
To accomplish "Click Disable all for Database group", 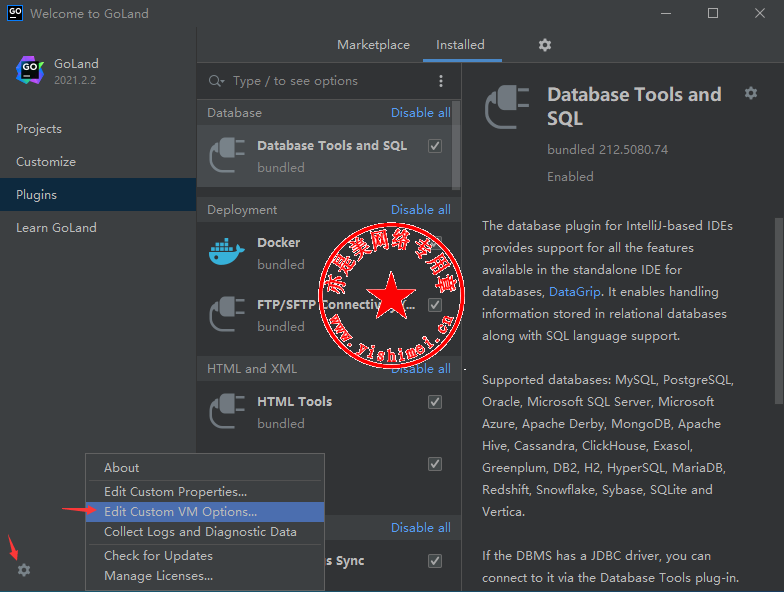I will pyautogui.click(x=420, y=112).
